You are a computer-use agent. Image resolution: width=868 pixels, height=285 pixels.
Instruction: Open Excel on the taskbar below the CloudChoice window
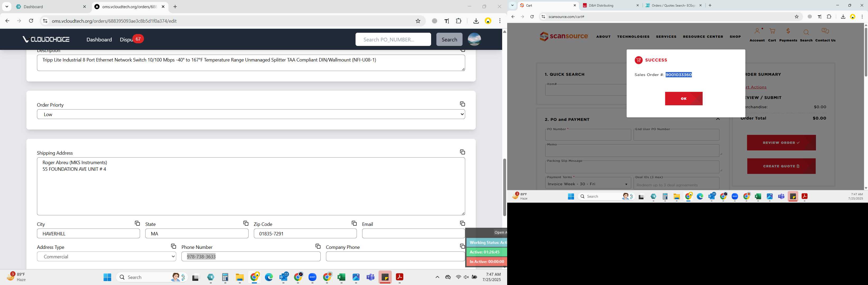[x=341, y=277]
